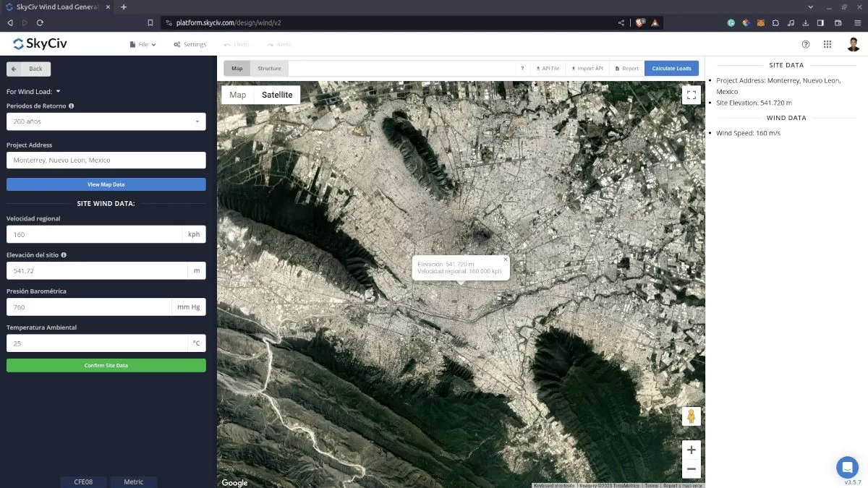868x488 pixels.
Task: Open the chat support bubble icon
Action: 846,466
